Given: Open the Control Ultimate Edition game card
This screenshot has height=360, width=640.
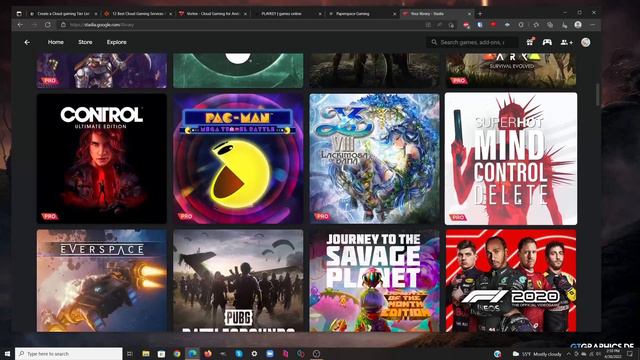Looking at the screenshot, I should pyautogui.click(x=102, y=158).
